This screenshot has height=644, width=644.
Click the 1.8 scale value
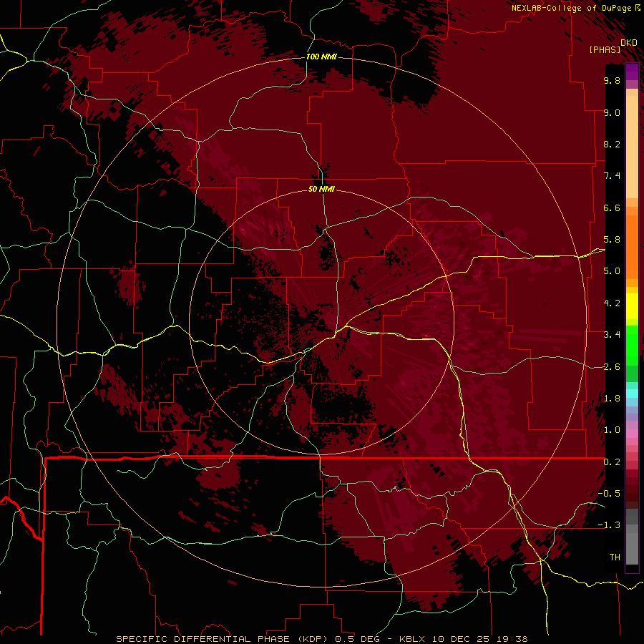(612, 399)
